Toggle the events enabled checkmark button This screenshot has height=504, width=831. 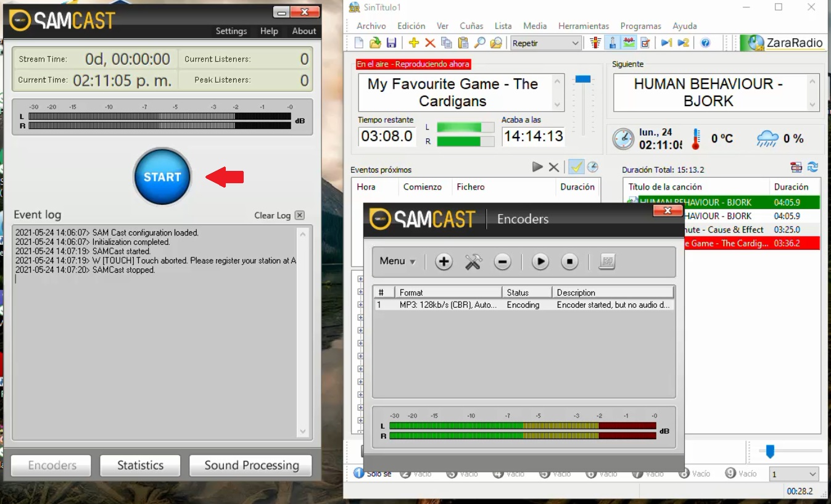(576, 167)
